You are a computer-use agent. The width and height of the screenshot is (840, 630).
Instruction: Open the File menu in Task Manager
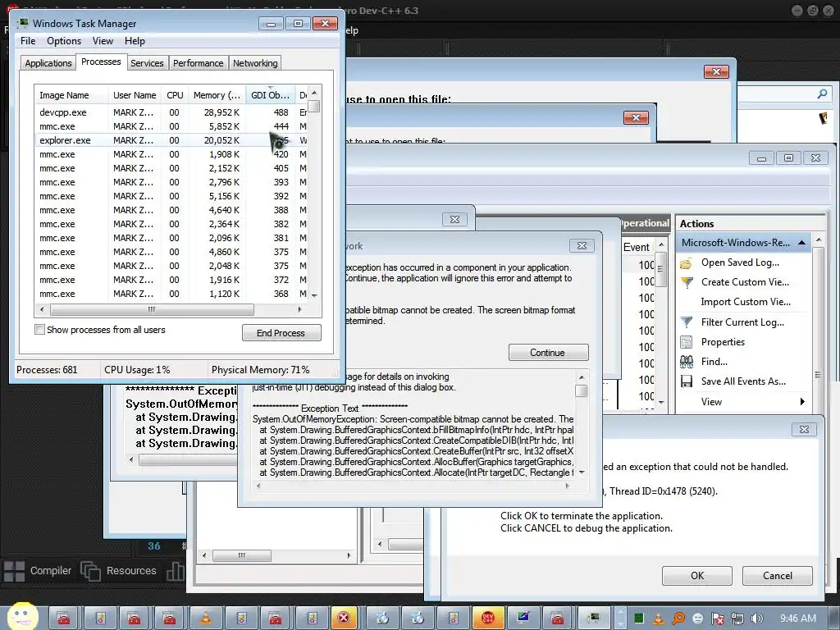[28, 41]
